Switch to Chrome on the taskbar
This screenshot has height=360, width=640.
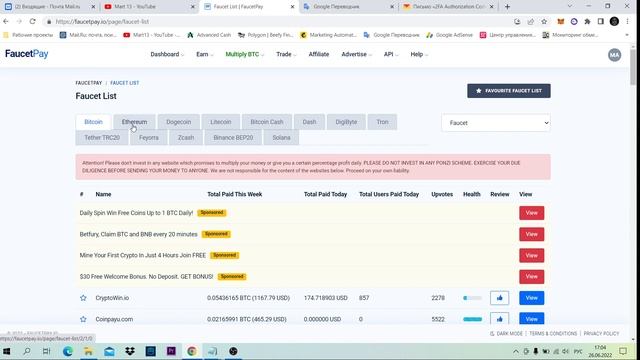192,351
